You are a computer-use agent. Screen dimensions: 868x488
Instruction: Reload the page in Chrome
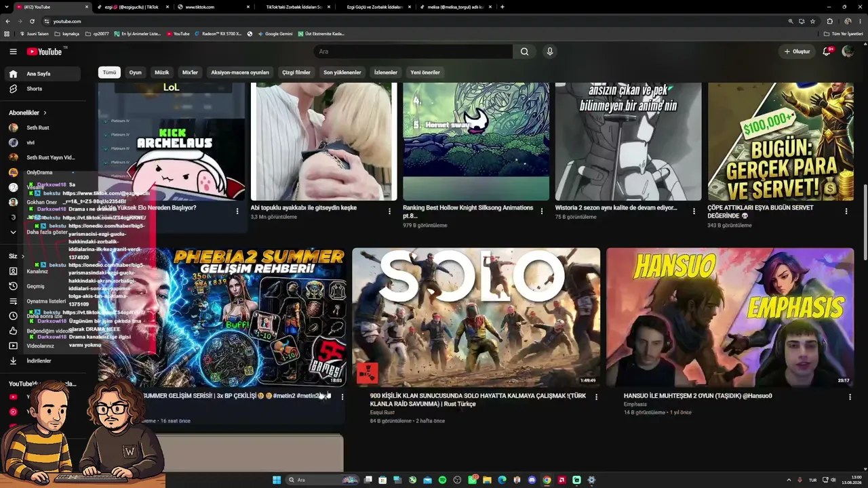pyautogui.click(x=31, y=22)
